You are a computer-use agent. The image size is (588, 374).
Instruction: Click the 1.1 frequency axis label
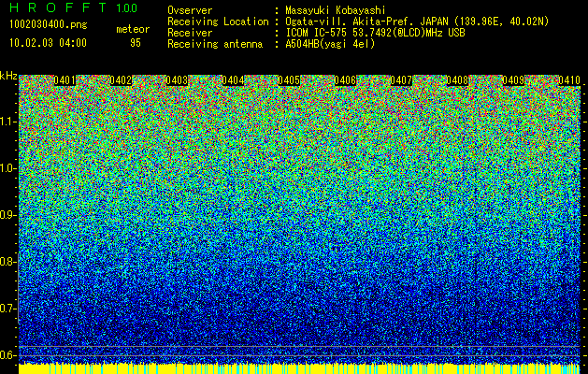(x=7, y=122)
